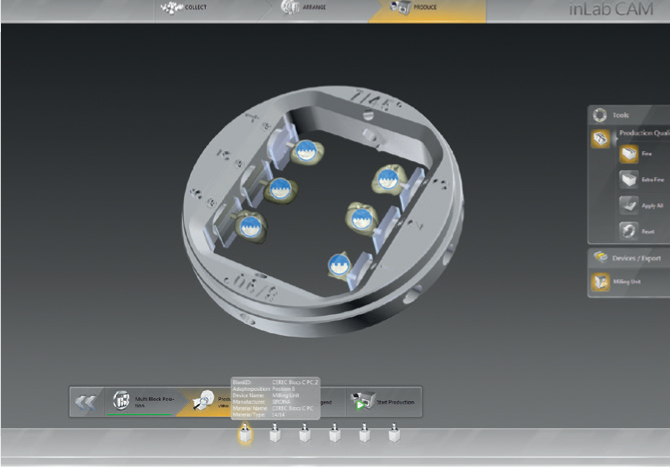Screen dimensions: 670x467
Task: Click the bottommost restoration in the holder
Action: click(338, 264)
